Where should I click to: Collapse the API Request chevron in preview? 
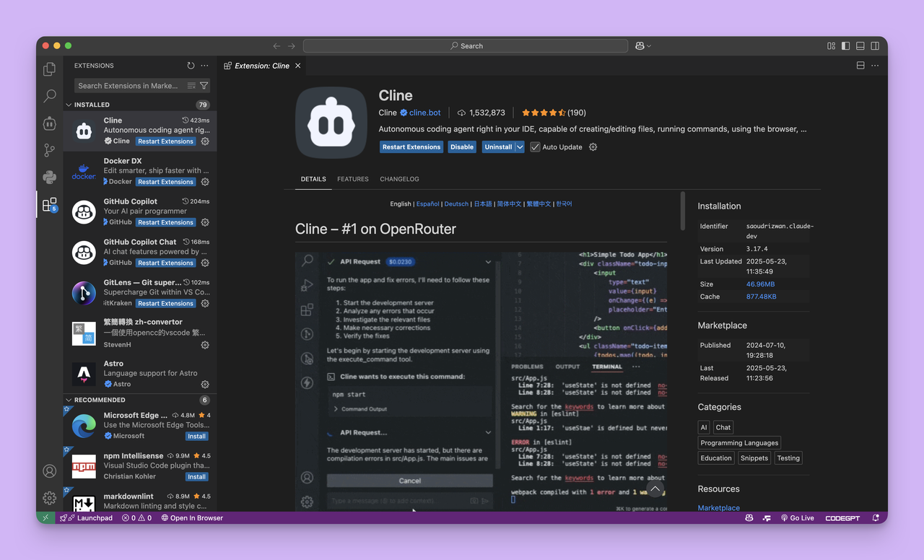pos(488,262)
